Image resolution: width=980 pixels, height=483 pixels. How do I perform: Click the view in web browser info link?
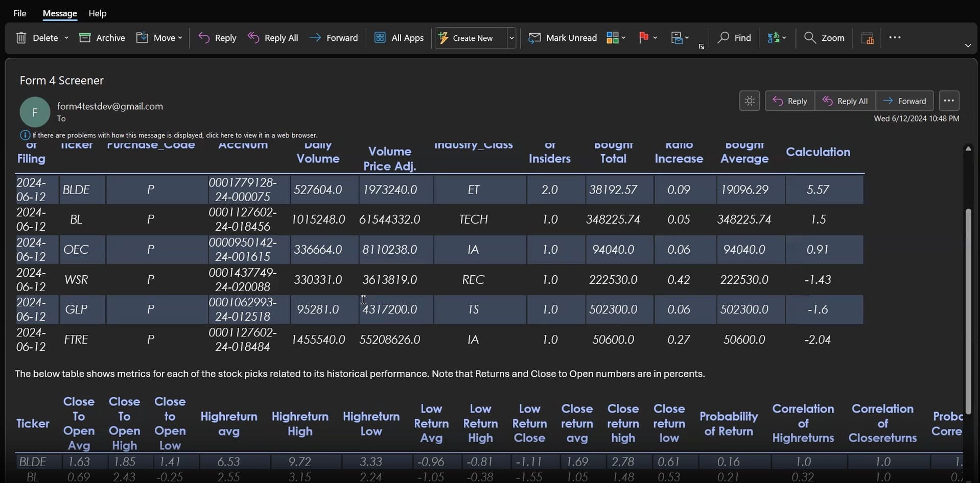click(x=175, y=135)
